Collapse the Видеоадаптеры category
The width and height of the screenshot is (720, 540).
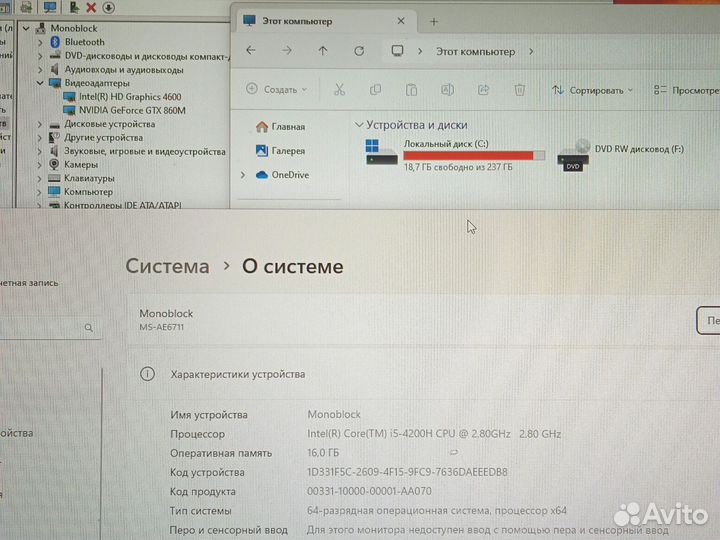click(x=40, y=83)
